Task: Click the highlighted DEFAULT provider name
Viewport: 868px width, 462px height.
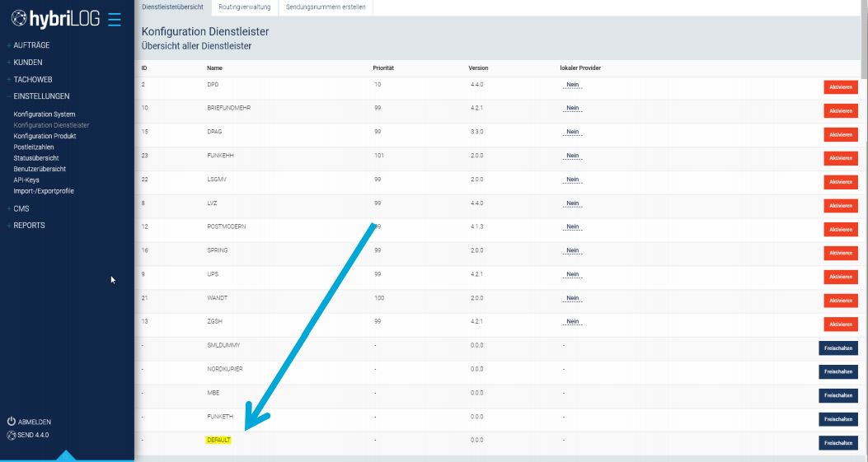Action: tap(218, 441)
